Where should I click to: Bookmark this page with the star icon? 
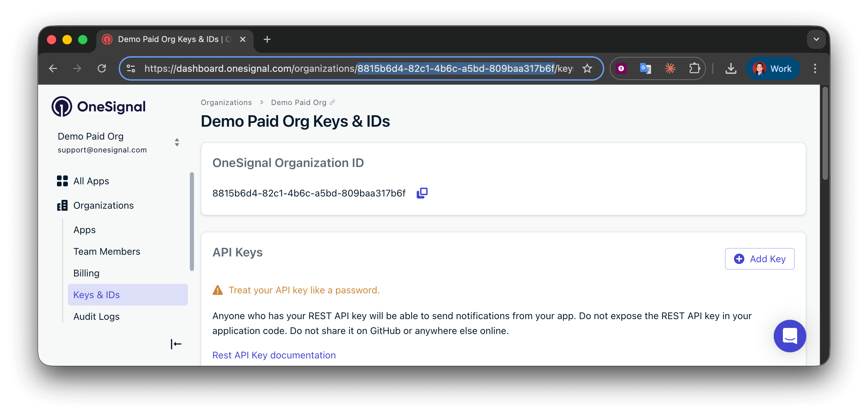588,68
